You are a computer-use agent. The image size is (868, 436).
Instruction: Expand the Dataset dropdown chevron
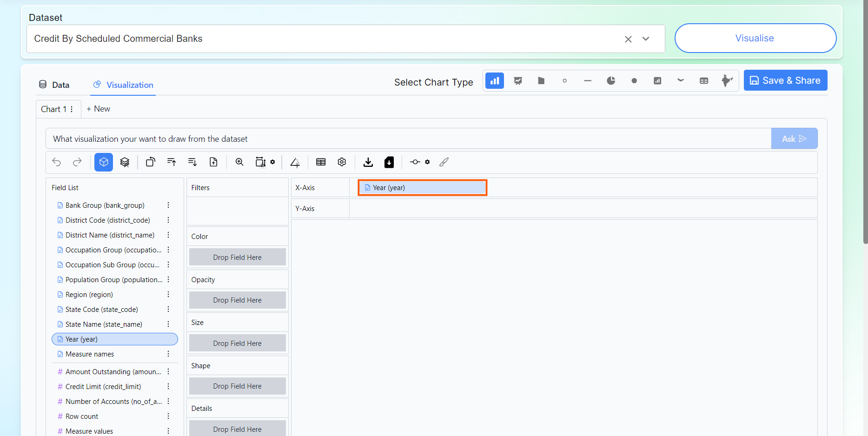point(646,39)
